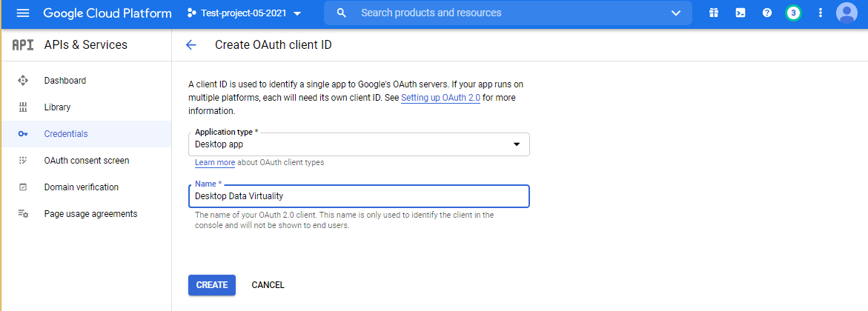This screenshot has width=868, height=311.
Task: Activate Cloud Shell terminal icon
Action: (x=740, y=13)
